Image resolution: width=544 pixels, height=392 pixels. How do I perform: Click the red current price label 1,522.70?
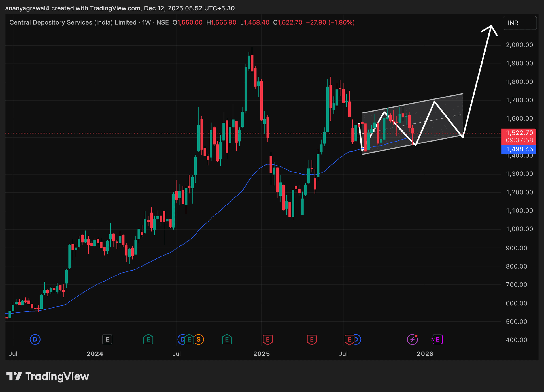[520, 133]
